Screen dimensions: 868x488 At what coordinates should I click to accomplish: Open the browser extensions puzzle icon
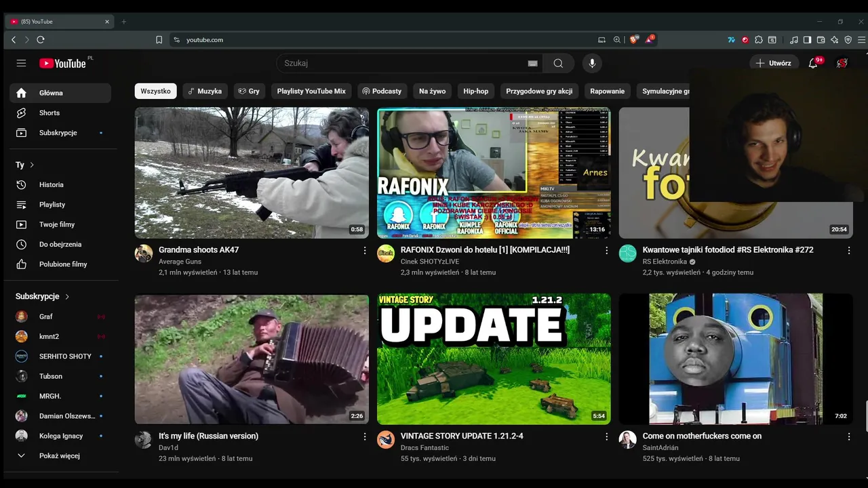point(759,40)
